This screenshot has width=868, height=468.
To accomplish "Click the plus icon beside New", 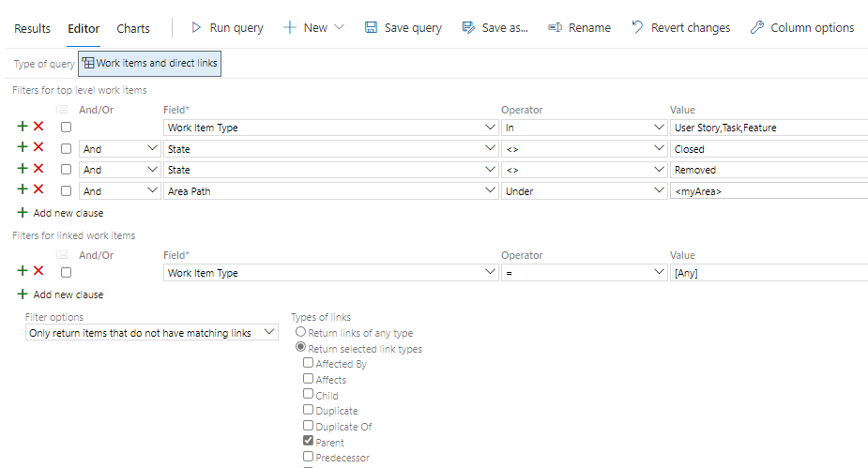I will click(290, 27).
